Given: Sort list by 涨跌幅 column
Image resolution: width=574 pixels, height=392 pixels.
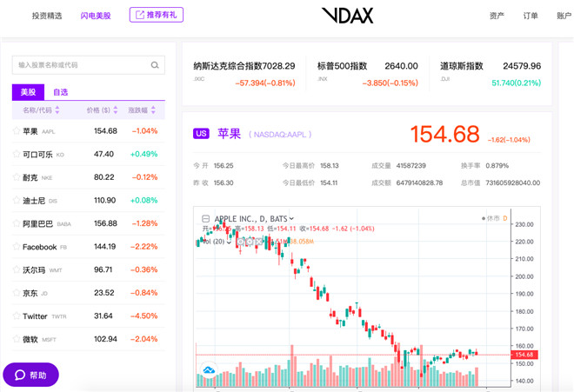Looking at the screenshot, I should coord(142,110).
